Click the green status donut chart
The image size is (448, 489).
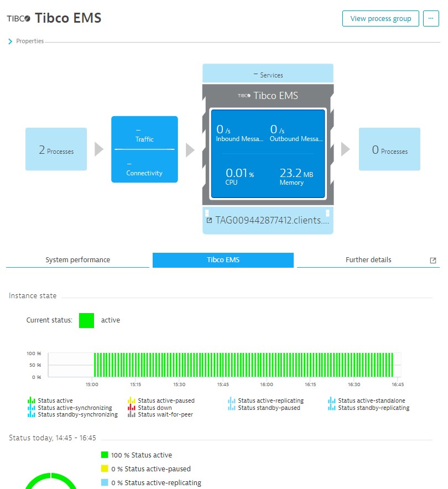click(50, 481)
